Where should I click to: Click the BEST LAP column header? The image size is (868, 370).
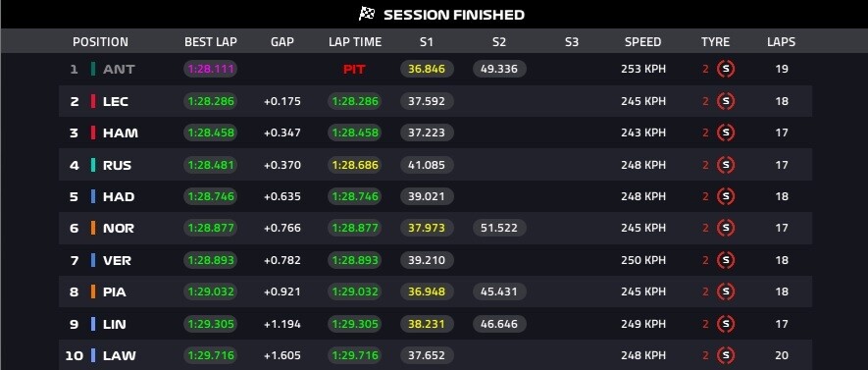210,42
